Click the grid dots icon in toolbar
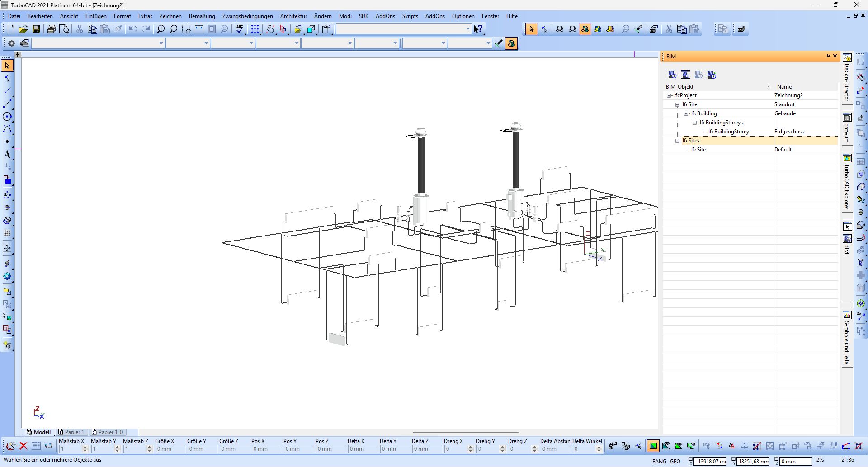Viewport: 868px width, 467px height. (x=255, y=29)
